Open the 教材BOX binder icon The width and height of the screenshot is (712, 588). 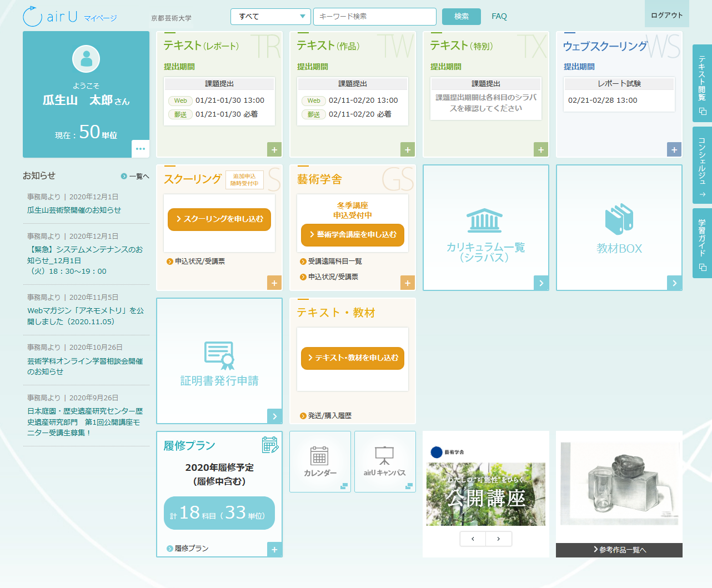(619, 219)
